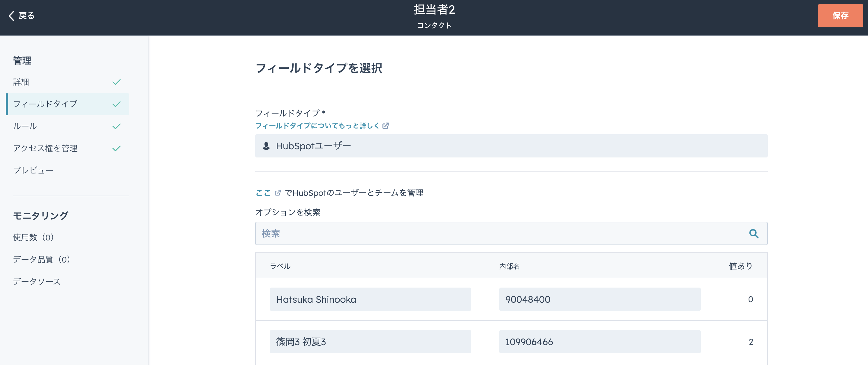Click the 管理 sidebar heading
The width and height of the screenshot is (868, 365).
point(22,61)
